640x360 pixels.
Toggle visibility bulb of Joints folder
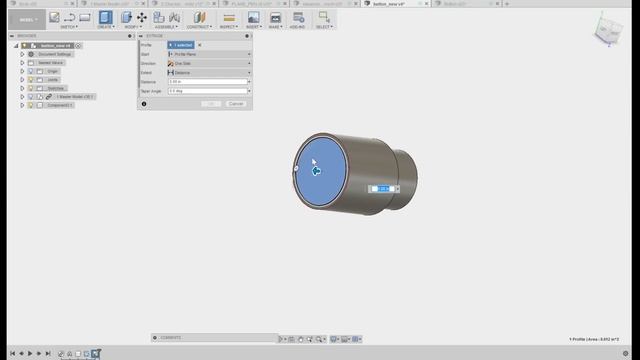tap(31, 80)
